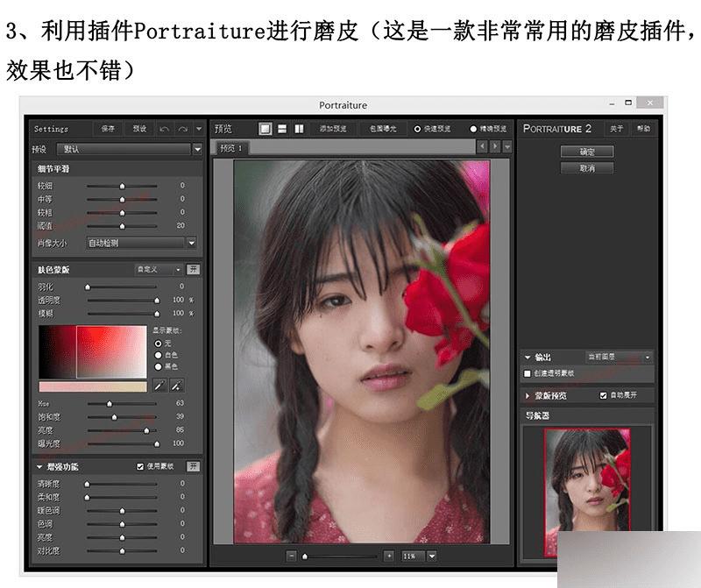Viewport: 701px width, 588px height.
Task: Click the 羽化 feathering slider handle
Action: pos(88,287)
